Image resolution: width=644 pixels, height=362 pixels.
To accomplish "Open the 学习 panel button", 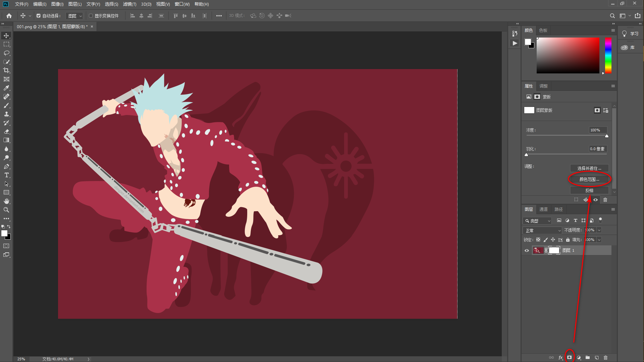I will coord(630,34).
